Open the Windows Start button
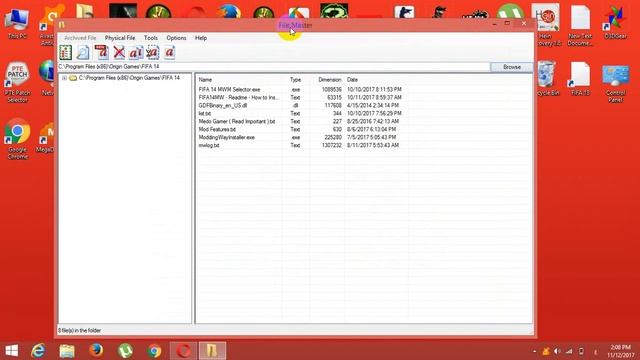Image resolution: width=640 pixels, height=360 pixels. tap(11, 351)
